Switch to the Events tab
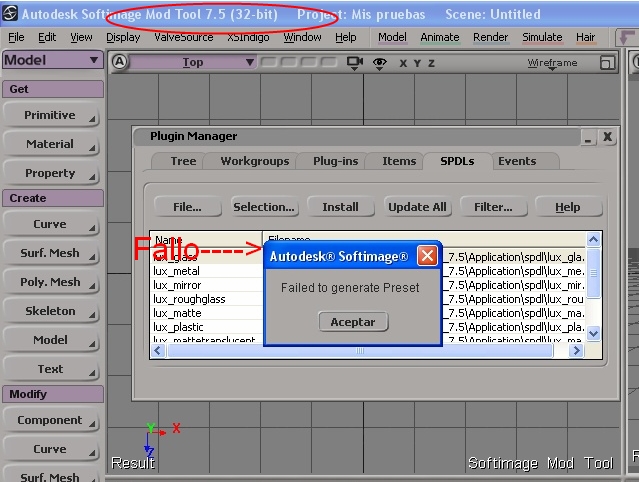639x482 pixels. [x=517, y=161]
